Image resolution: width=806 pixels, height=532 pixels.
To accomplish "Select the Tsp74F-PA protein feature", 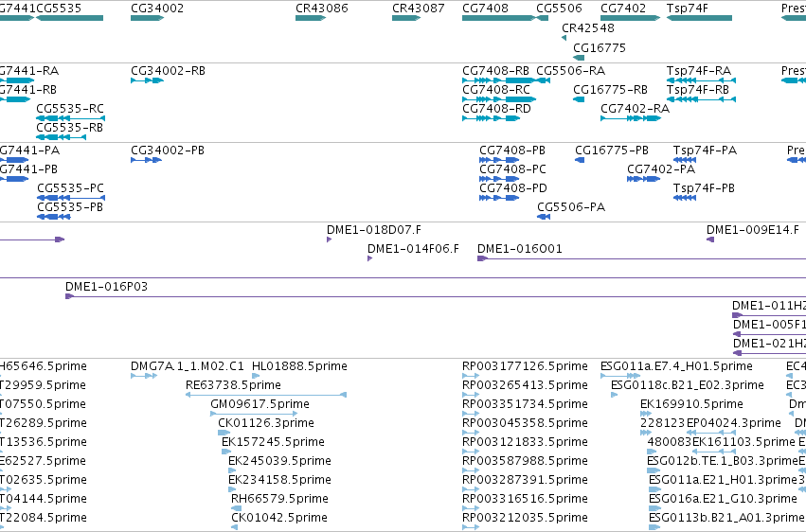I will (x=685, y=160).
